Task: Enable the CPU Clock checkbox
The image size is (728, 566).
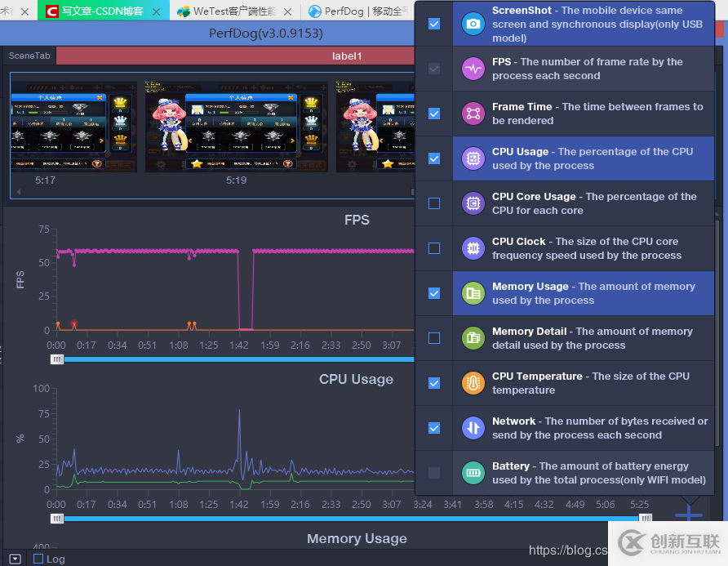Action: (x=434, y=248)
